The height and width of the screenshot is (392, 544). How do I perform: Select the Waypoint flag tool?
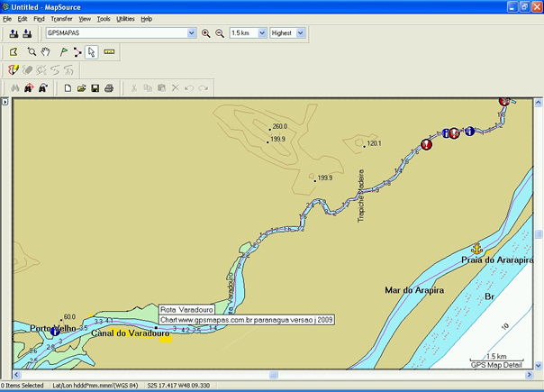(63, 52)
